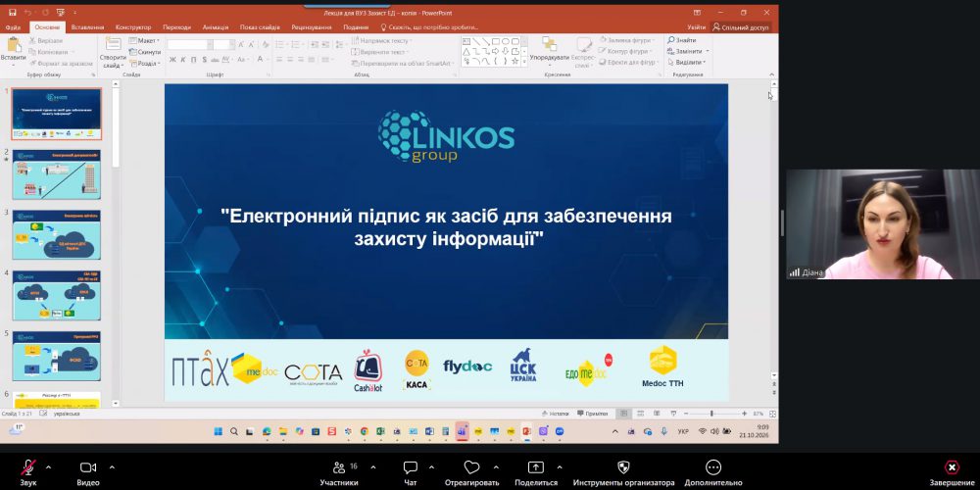Switch to the Анімація ribbon tab
This screenshot has width=980, height=490.
click(x=216, y=27)
